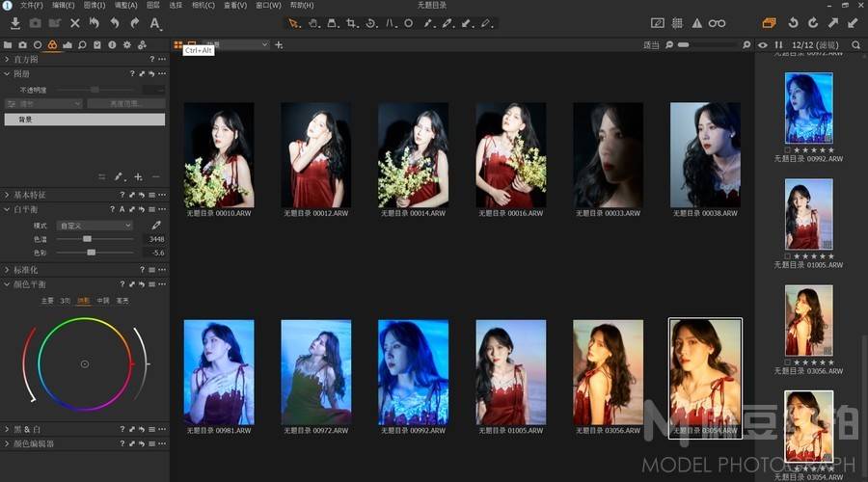This screenshot has height=482, width=868.
Task: Open the viewer layer dropdown beside view icons
Action: [234, 44]
